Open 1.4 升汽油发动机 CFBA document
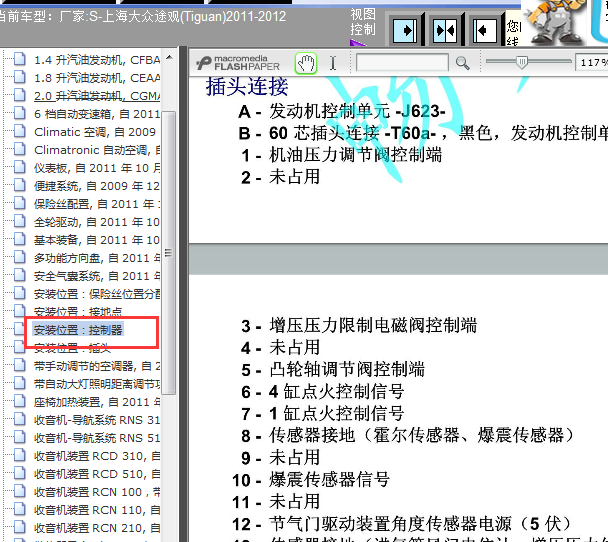This screenshot has height=542, width=608. pyautogui.click(x=97, y=60)
